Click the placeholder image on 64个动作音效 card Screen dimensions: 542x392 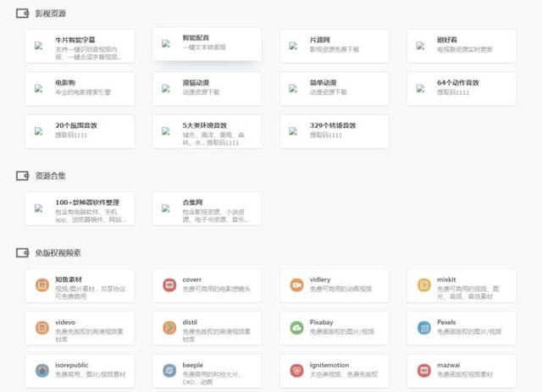click(420, 89)
